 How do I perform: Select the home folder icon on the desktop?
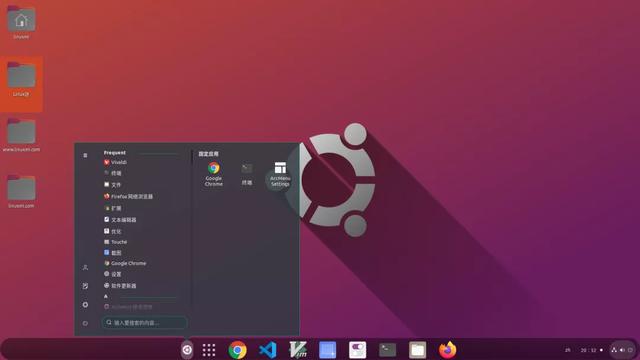coord(21,22)
